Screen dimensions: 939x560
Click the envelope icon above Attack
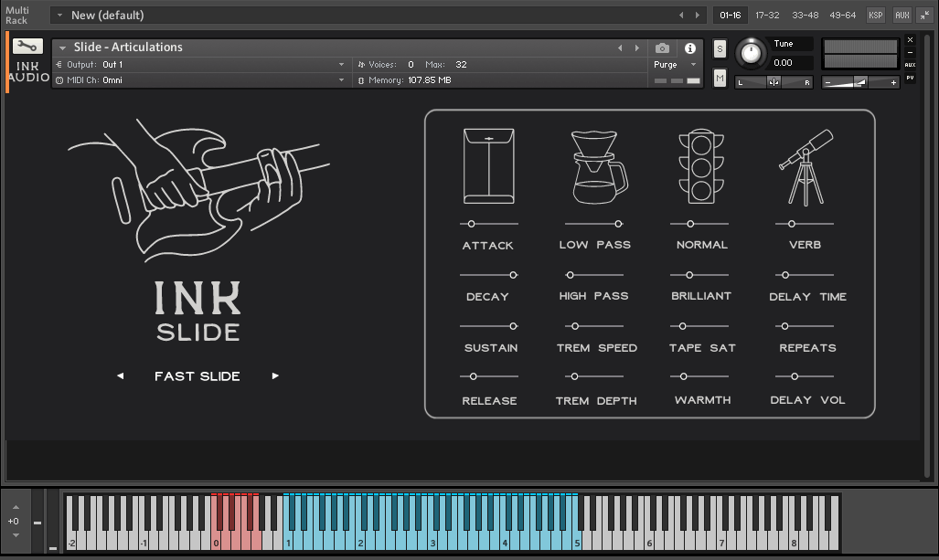point(488,165)
